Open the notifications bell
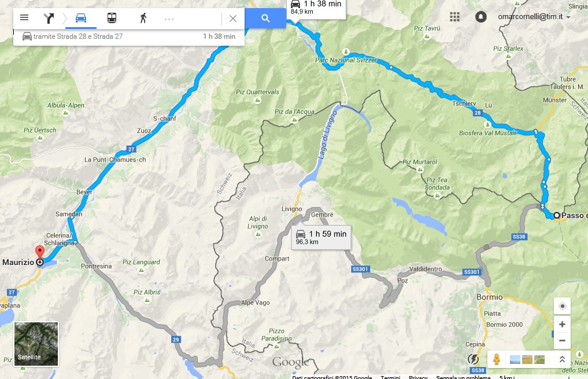The image size is (588, 379). (x=481, y=17)
